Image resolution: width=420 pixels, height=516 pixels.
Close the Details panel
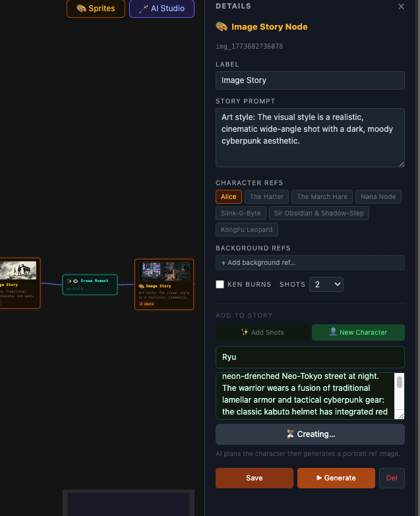point(401,7)
